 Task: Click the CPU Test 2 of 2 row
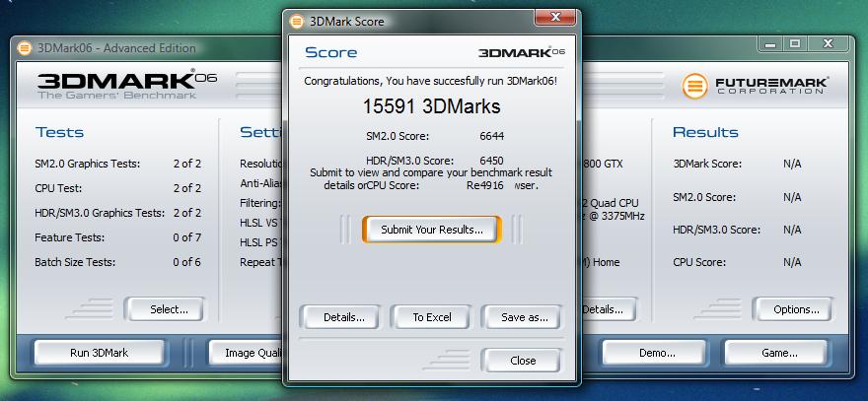[x=118, y=188]
